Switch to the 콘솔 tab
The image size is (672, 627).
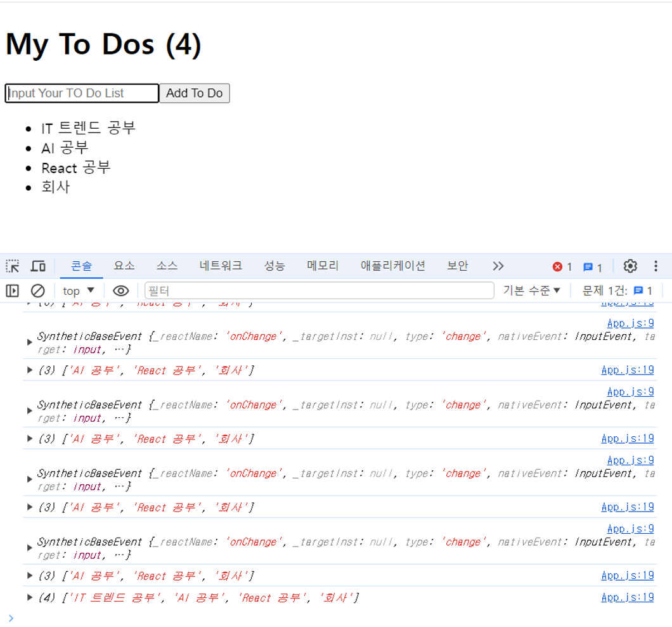click(81, 266)
